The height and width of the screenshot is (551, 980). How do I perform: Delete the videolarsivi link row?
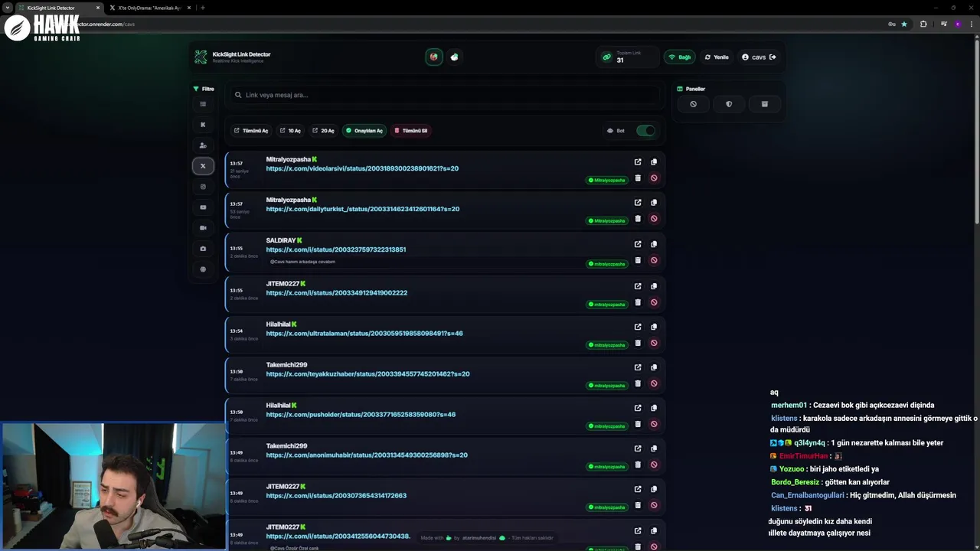[638, 178]
